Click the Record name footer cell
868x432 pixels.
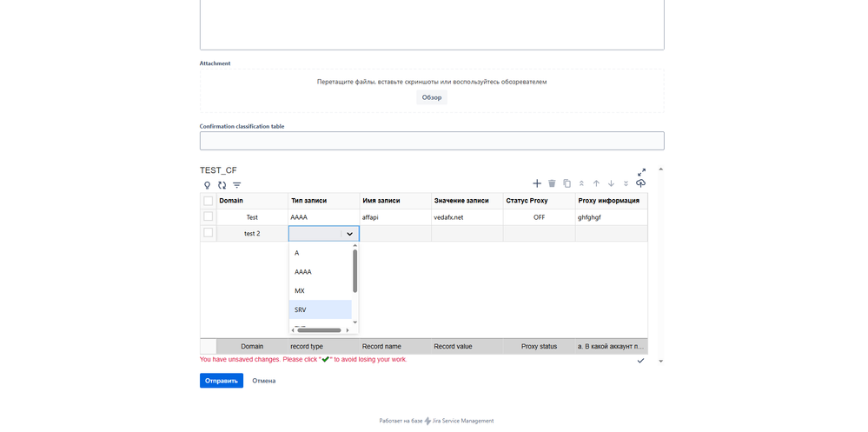(396, 346)
